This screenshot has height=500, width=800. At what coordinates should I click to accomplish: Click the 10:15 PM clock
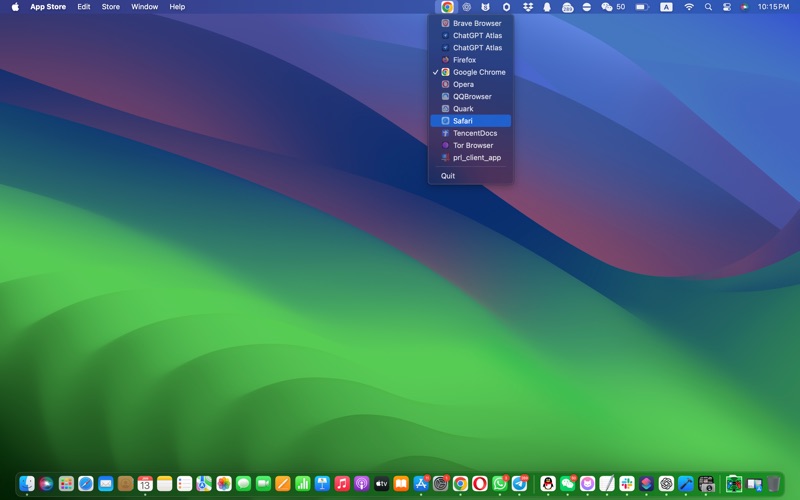773,7
